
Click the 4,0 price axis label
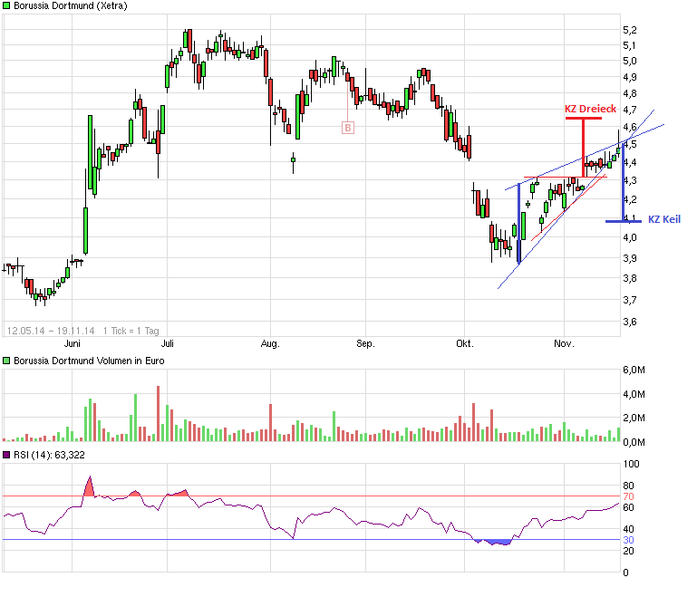629,237
